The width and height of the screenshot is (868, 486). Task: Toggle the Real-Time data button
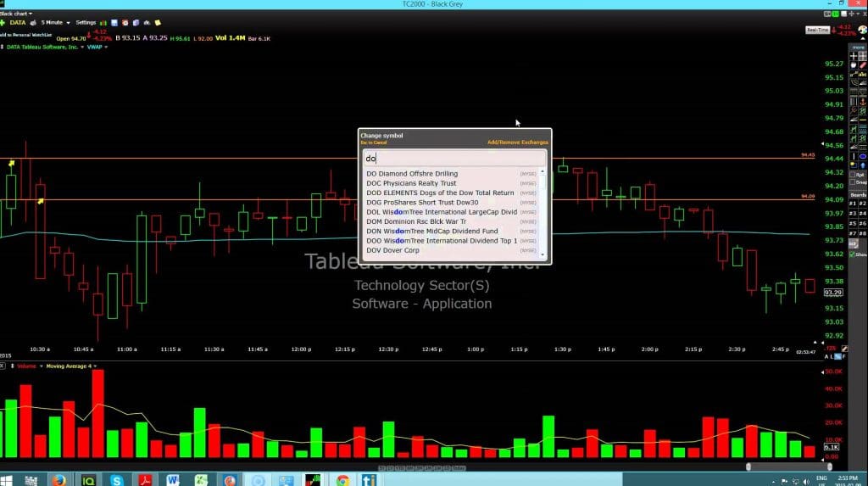[817, 30]
